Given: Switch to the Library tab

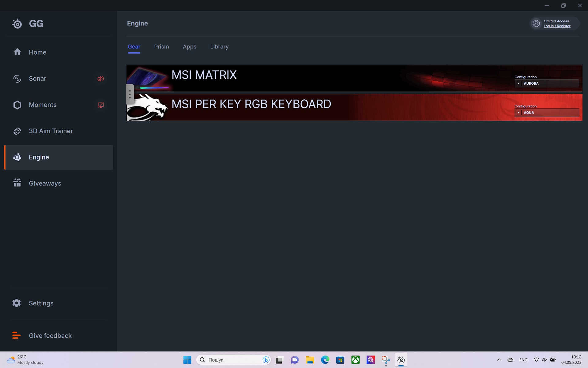Looking at the screenshot, I should pyautogui.click(x=219, y=47).
